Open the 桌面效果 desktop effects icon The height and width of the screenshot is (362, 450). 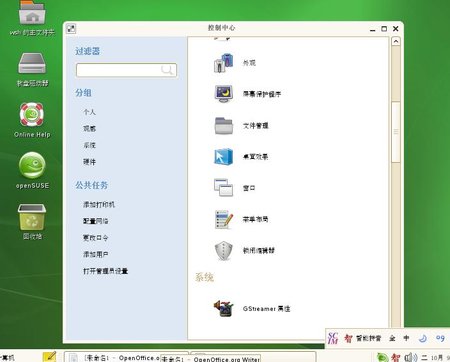223,157
